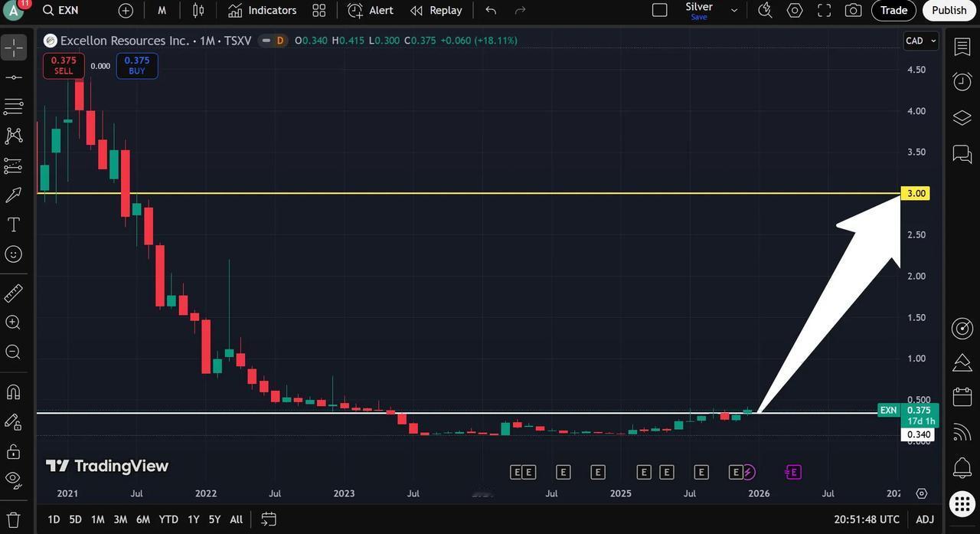The image size is (980, 534).
Task: Select the ruler measure tool
Action: (14, 293)
